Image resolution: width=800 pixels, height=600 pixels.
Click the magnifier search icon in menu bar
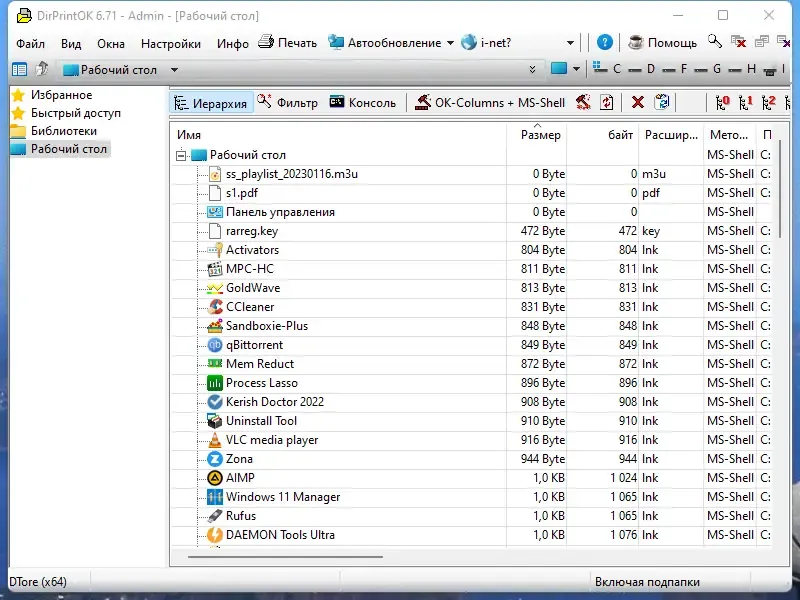715,41
